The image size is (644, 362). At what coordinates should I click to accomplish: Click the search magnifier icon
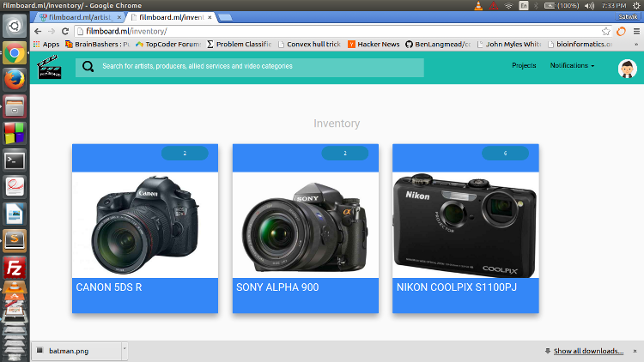(88, 67)
